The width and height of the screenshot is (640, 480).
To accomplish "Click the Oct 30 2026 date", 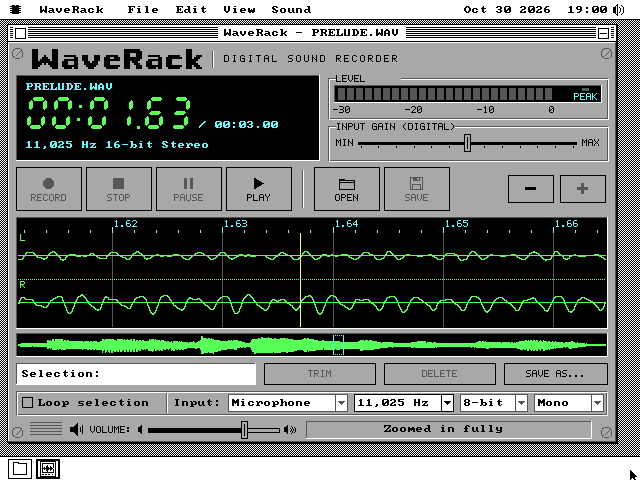I will point(507,9).
